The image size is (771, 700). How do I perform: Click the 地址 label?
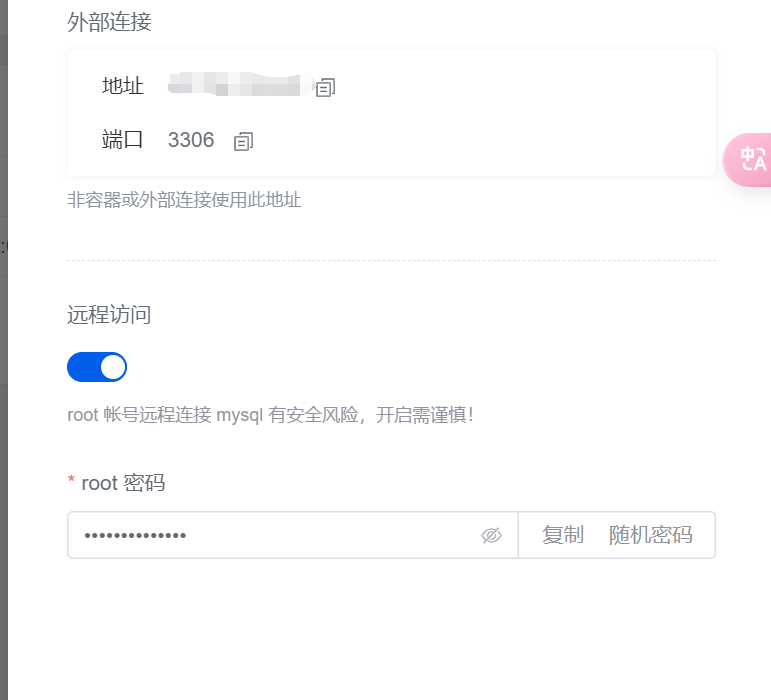pyautogui.click(x=122, y=86)
